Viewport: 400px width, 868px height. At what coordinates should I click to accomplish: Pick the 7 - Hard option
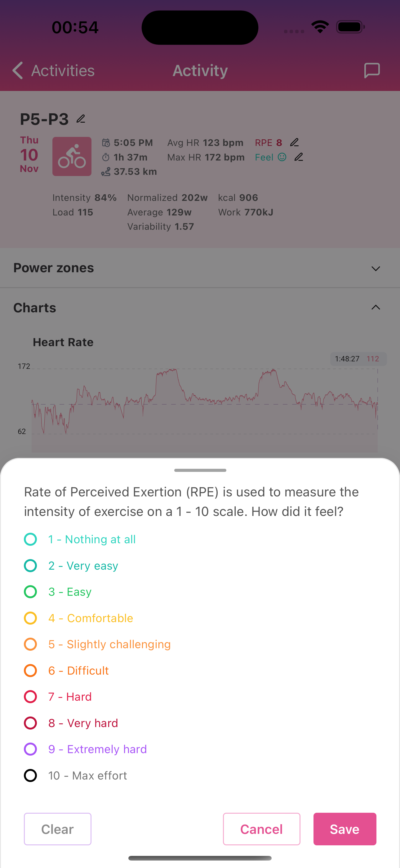tap(30, 697)
